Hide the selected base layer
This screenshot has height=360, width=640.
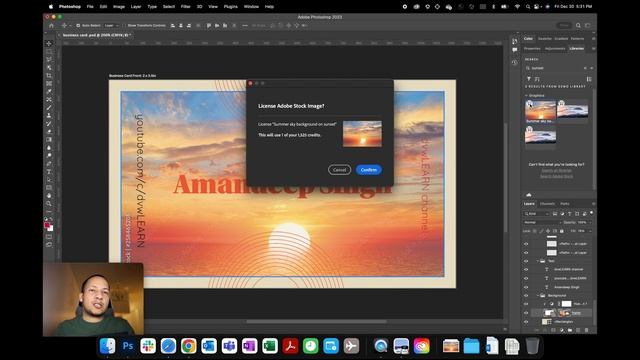526,313
